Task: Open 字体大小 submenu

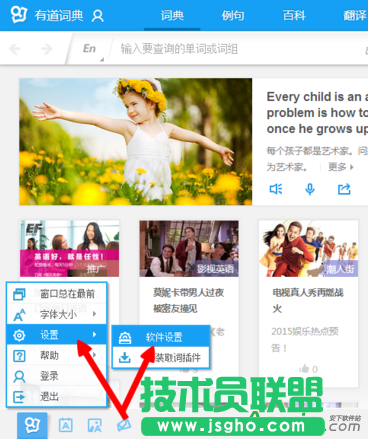Action: pos(57,314)
